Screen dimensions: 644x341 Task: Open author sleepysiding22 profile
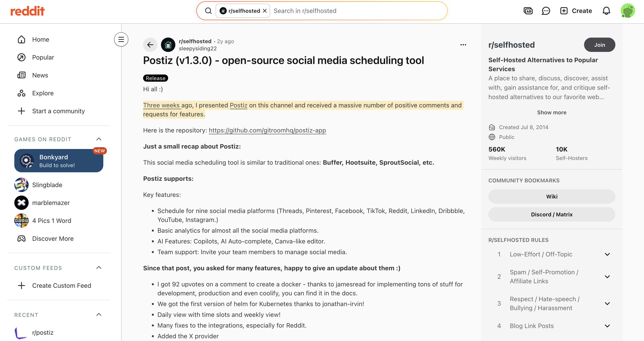coord(198,49)
